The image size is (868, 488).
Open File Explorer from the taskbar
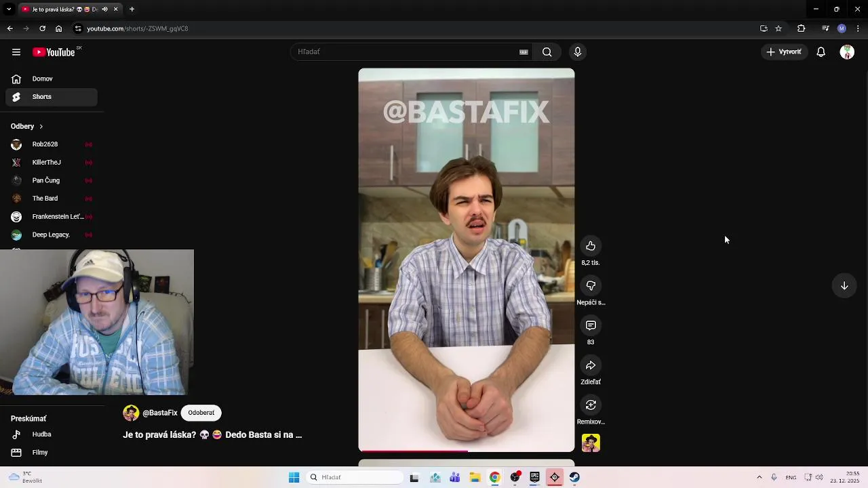(x=475, y=477)
